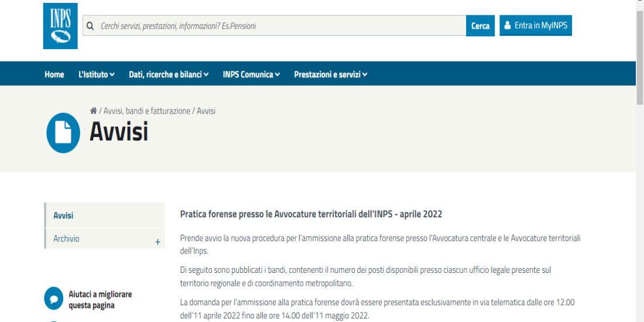Viewport: 644px width, 322px height.
Task: Open the L'Istituto dropdown menu
Action: [97, 74]
